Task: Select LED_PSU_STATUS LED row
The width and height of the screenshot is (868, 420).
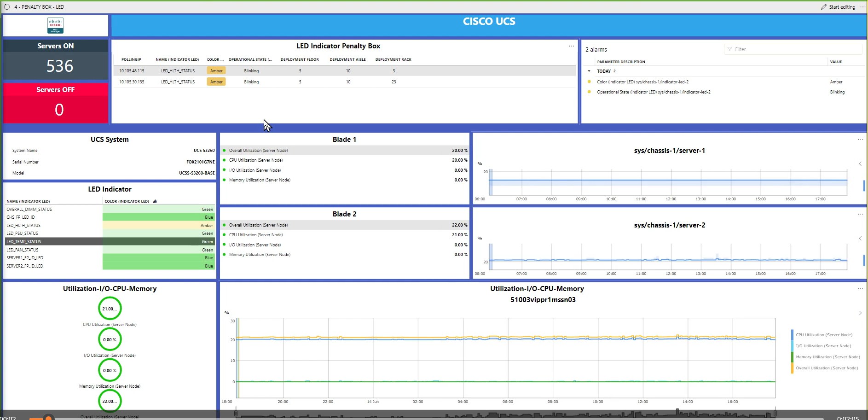Action: tap(110, 233)
